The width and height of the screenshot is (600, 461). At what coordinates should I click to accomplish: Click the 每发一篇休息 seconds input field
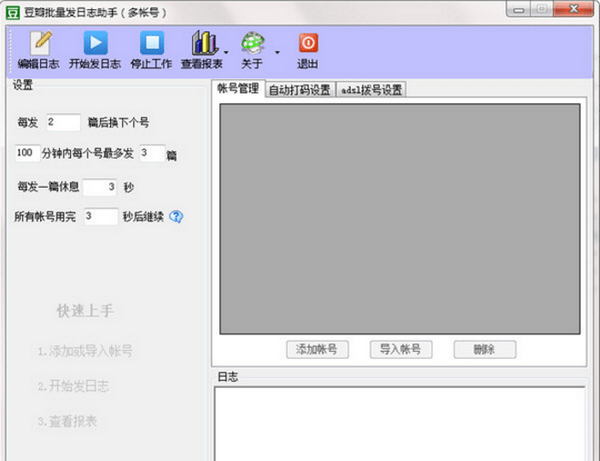[x=100, y=187]
